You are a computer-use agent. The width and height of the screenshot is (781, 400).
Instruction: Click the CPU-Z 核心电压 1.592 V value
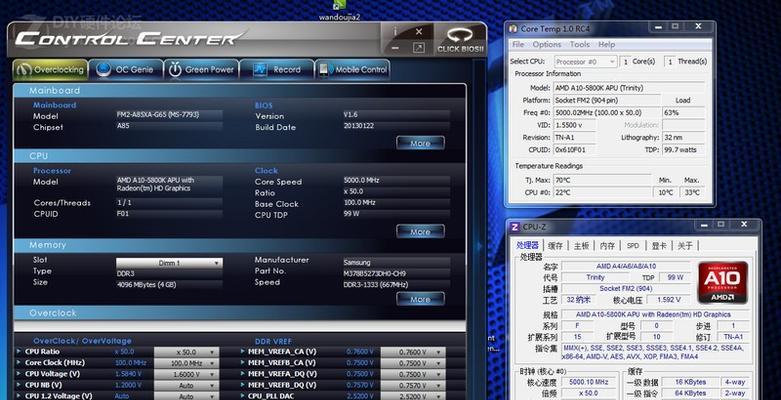click(668, 300)
